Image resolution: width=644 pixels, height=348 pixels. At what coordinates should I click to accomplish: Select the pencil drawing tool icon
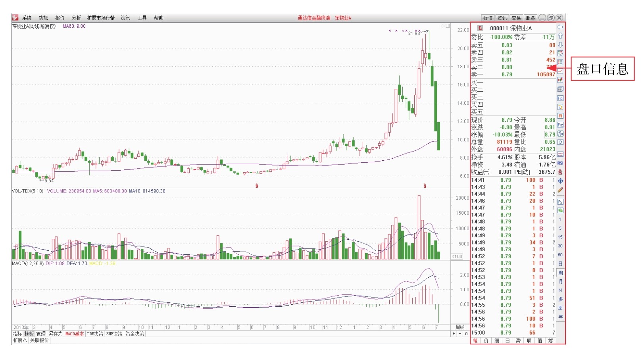560,190
